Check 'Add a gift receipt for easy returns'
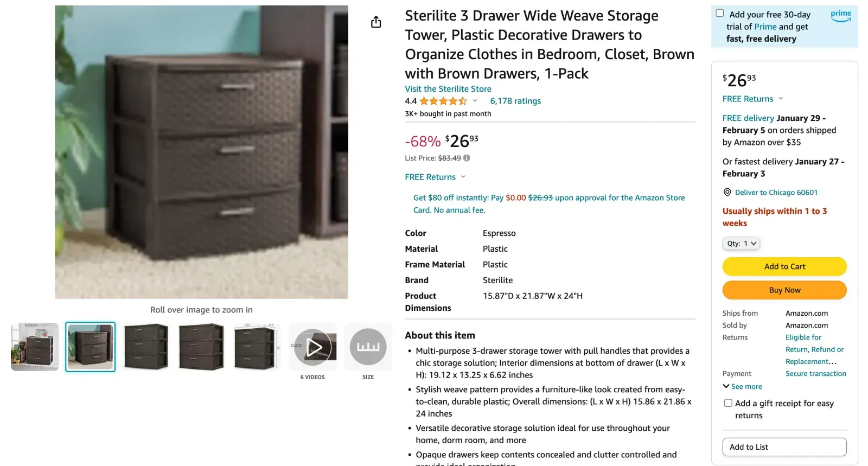 727,403
